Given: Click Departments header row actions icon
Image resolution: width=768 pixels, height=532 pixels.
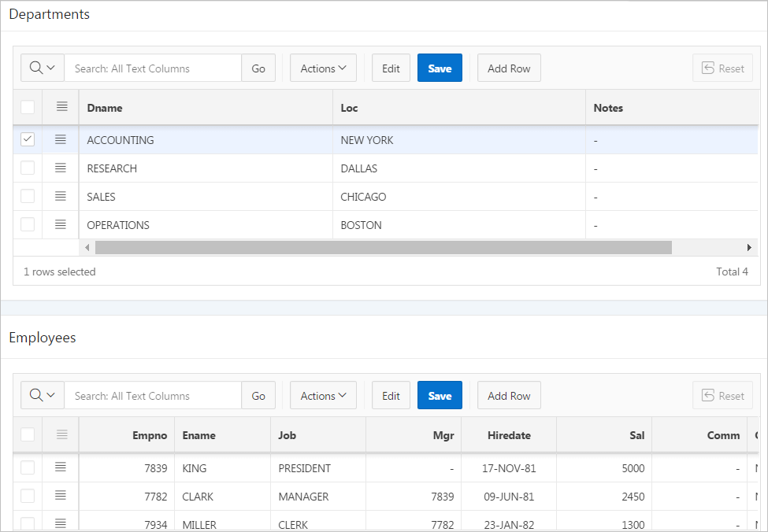Looking at the screenshot, I should pyautogui.click(x=61, y=107).
